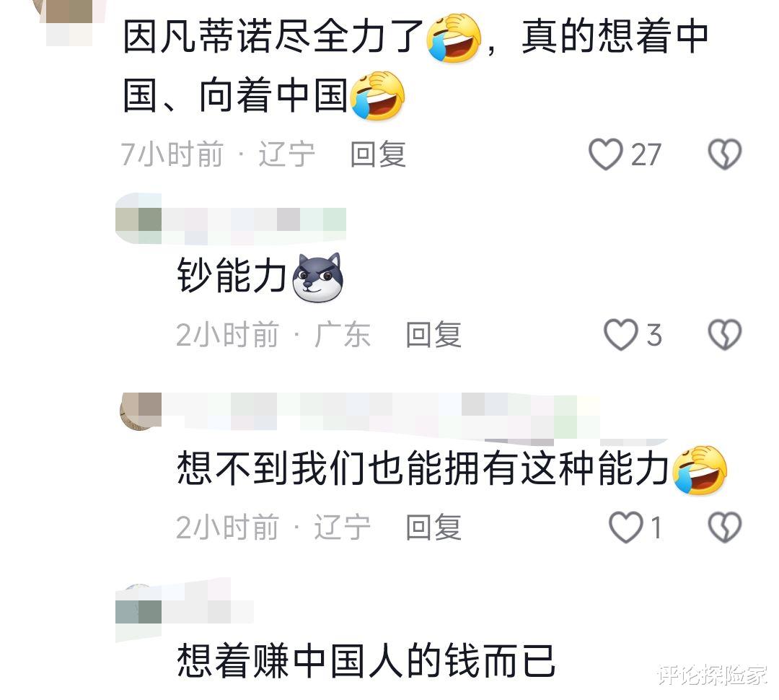Click the laughing emoji after 向着中国
Image resolution: width=779 pixels, height=700 pixels.
click(x=377, y=96)
